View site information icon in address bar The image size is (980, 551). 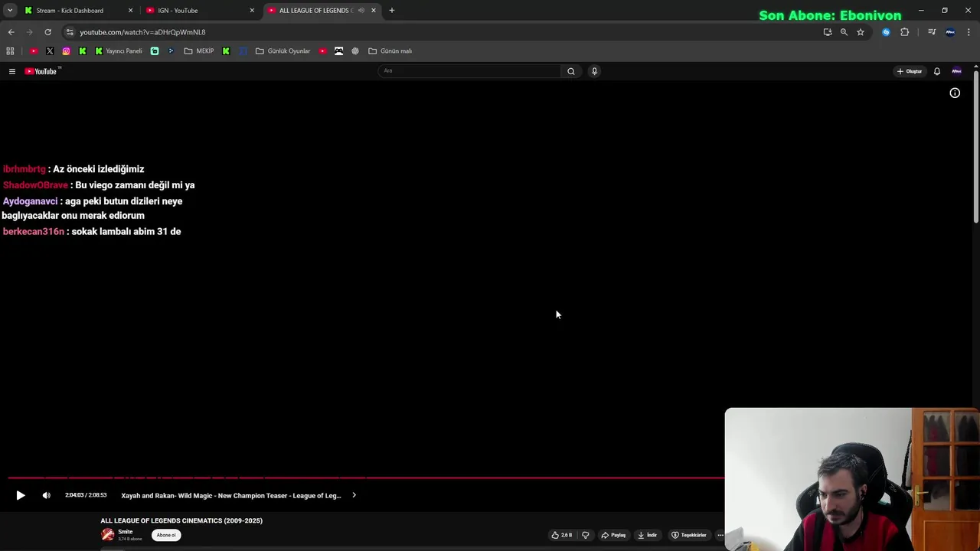(70, 32)
